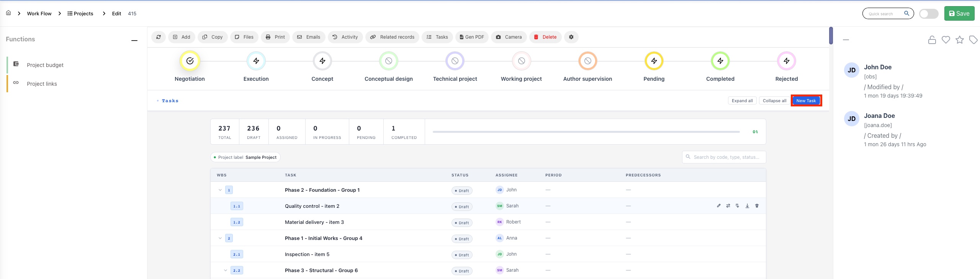Toggle the unlock padlock icon
Screen dimensions: 980x279
click(932, 40)
